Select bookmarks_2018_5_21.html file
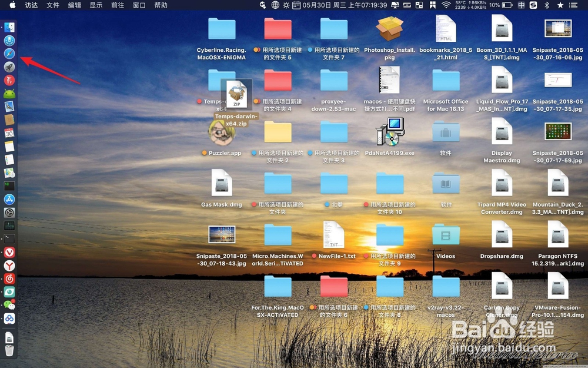 tap(446, 28)
